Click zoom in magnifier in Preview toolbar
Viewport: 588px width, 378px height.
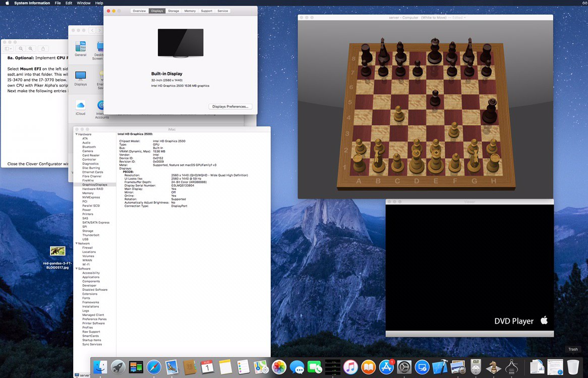tap(31, 48)
